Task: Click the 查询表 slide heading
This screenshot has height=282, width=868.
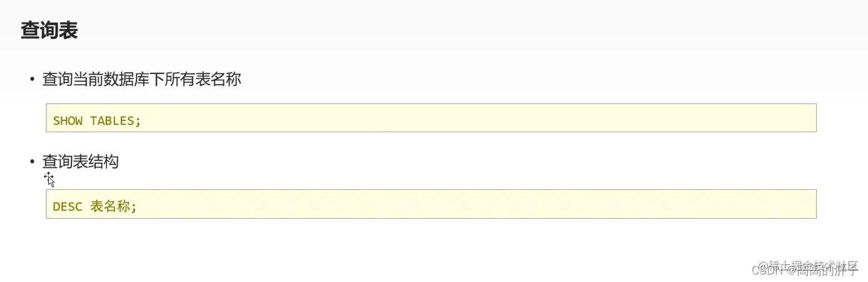Action: pyautogui.click(x=49, y=31)
